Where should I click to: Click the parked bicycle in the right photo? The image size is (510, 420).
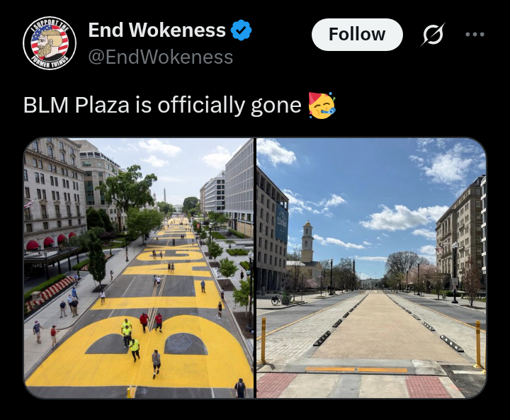click(x=280, y=298)
